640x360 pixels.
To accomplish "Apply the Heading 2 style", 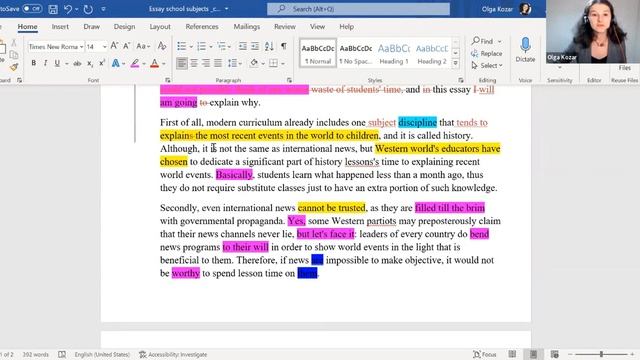I will pos(432,53).
